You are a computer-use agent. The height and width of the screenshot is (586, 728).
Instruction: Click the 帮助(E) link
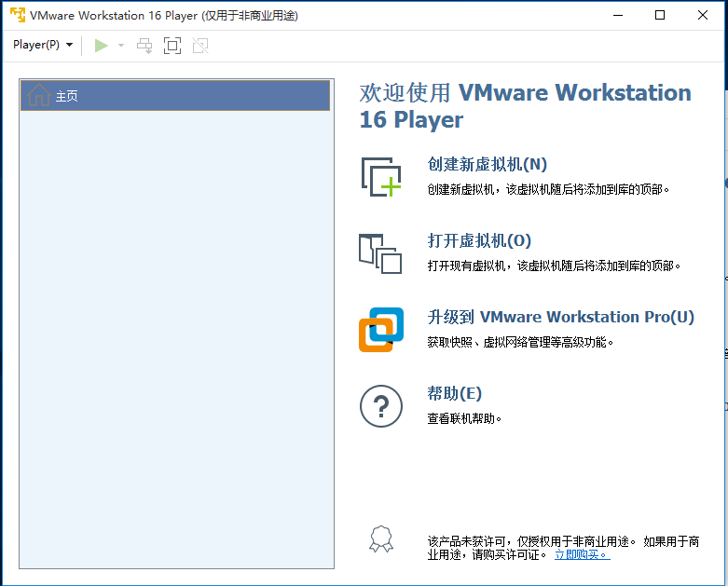455,393
